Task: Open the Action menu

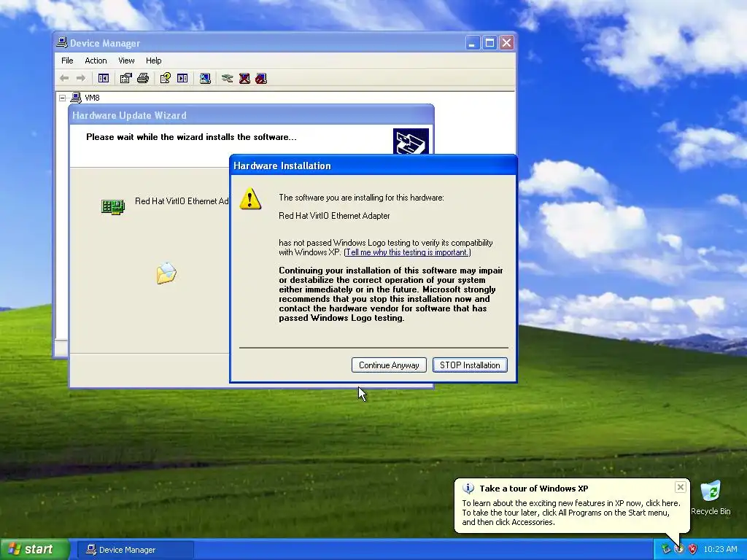Action: [x=96, y=61]
